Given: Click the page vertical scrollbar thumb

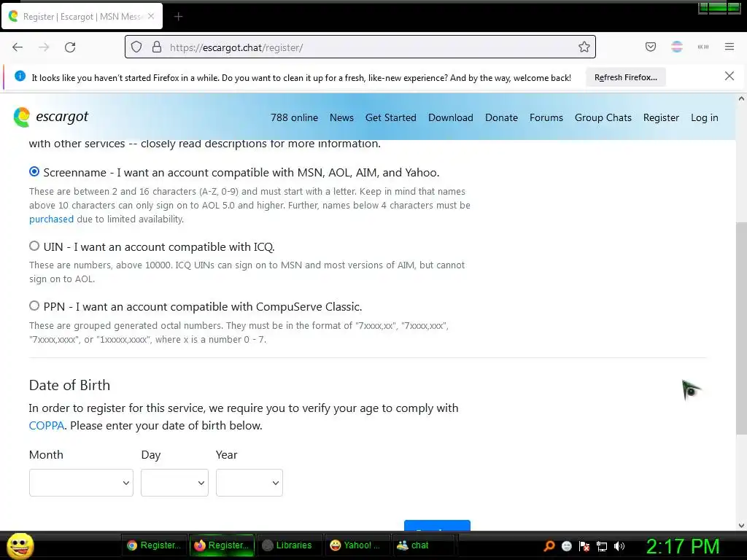Looking at the screenshot, I should coord(741,327).
